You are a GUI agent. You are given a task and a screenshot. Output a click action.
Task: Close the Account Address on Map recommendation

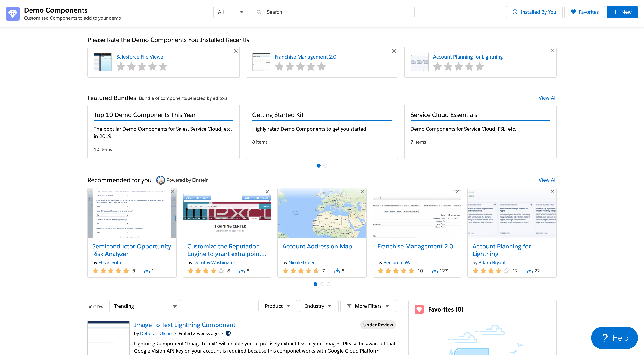pos(362,192)
